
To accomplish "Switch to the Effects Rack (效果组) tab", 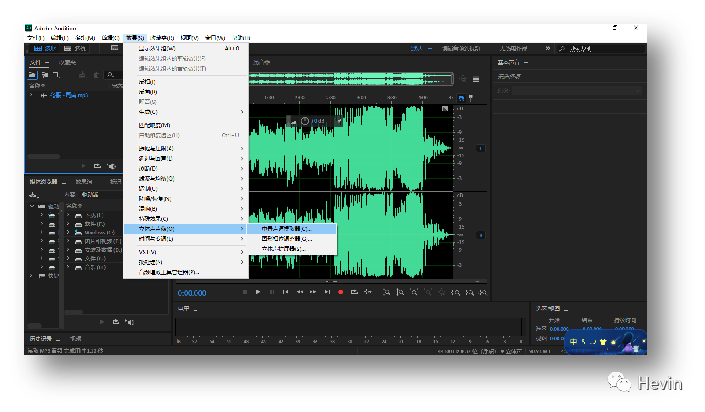I will click(84, 181).
